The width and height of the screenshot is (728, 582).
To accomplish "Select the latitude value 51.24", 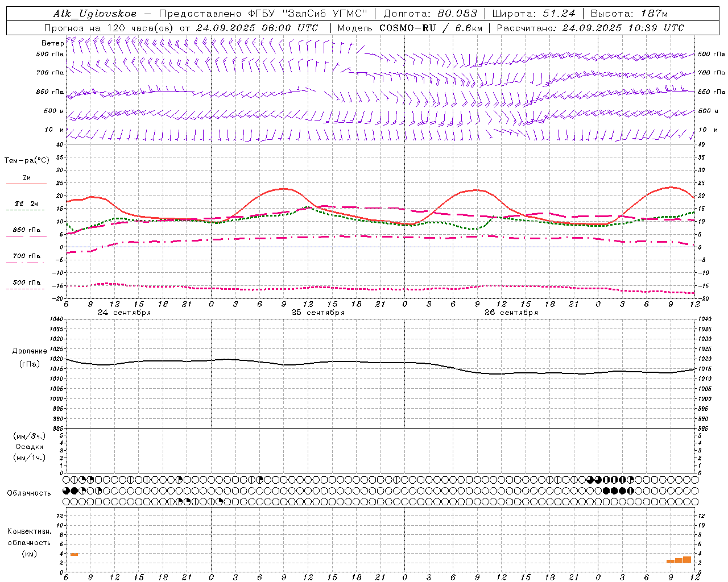I will click(x=558, y=14).
